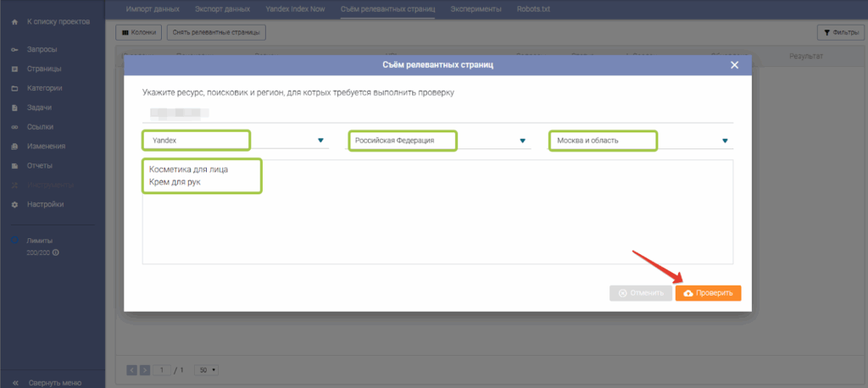The height and width of the screenshot is (388, 868).
Task: Click the Колонки columns button
Action: click(x=139, y=32)
